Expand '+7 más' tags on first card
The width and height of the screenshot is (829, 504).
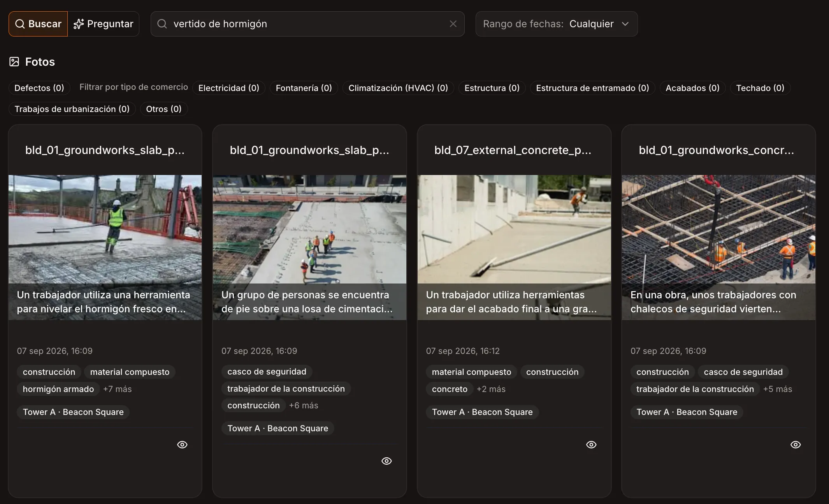tap(117, 389)
